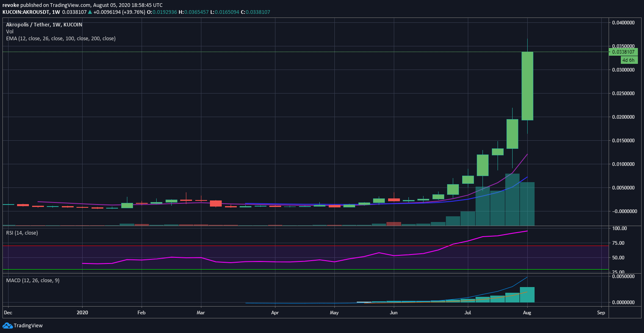Click the tallest volume bar in late July
The height and width of the screenshot is (333, 644).
[x=512, y=199]
